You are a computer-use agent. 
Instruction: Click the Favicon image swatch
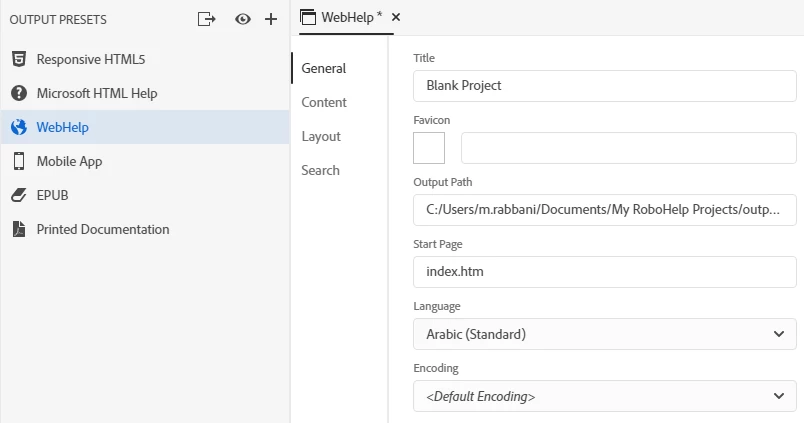[x=429, y=148]
